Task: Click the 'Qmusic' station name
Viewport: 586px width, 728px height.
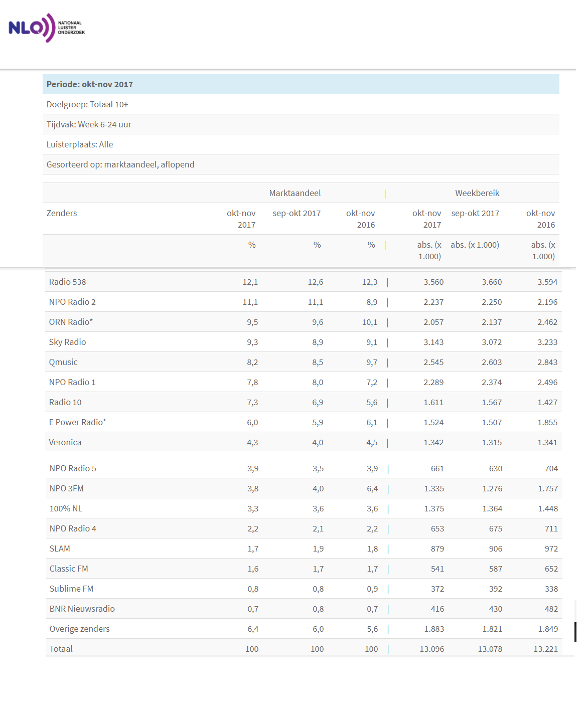Action: [63, 362]
